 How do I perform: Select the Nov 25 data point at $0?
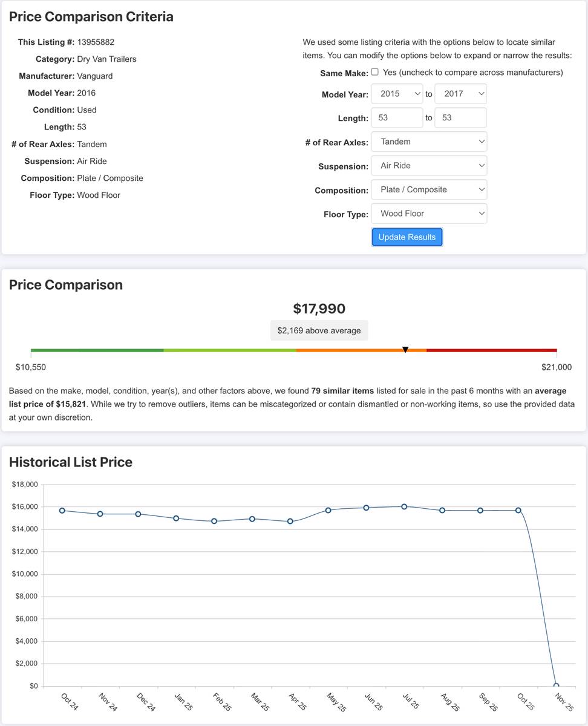point(556,685)
